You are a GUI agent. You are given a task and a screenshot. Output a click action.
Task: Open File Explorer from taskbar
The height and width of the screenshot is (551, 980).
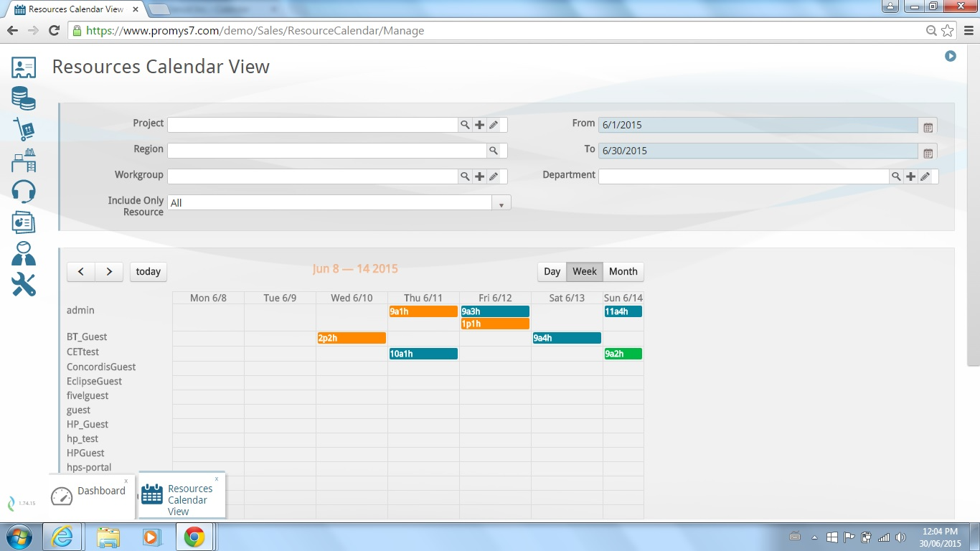[109, 537]
